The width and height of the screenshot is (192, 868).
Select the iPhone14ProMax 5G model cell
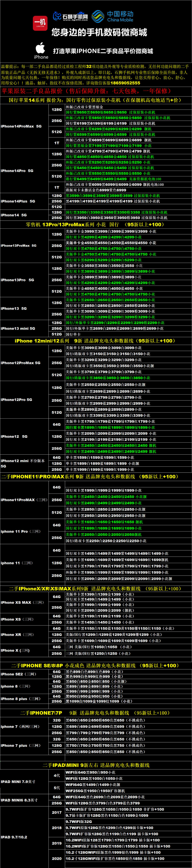[24, 126]
